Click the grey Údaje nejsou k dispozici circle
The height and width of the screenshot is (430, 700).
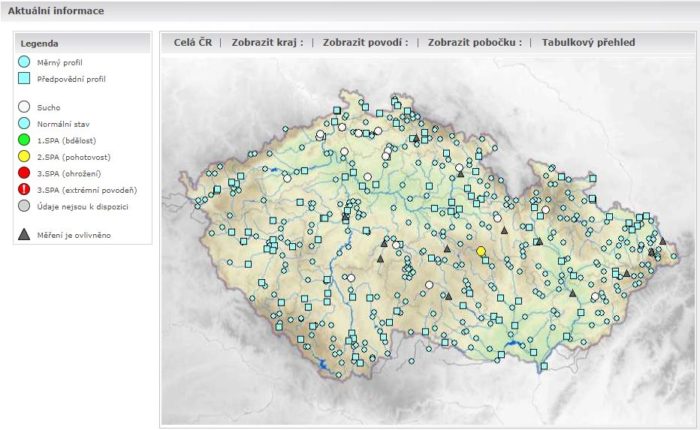coord(24,206)
